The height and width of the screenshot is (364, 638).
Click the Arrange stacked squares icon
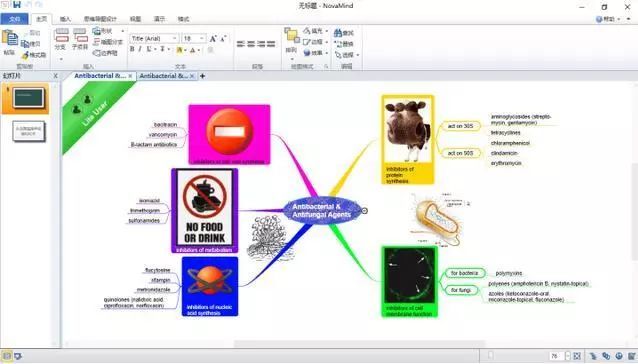pyautogui.click(x=291, y=35)
